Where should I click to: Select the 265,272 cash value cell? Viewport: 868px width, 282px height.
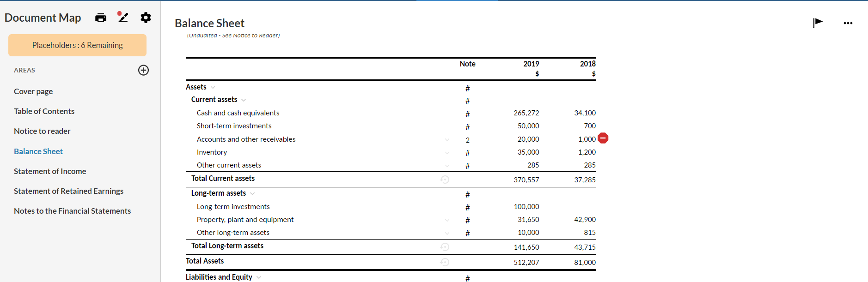point(526,113)
